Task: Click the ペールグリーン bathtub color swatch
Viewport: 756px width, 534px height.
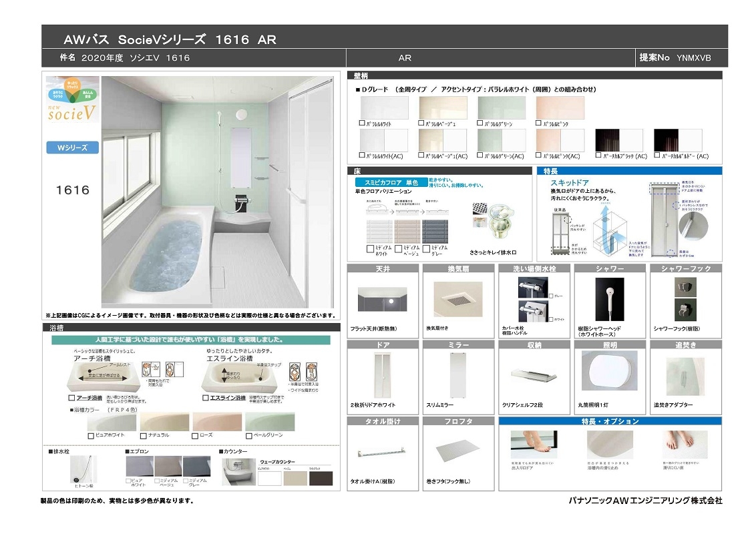Action: (270, 422)
